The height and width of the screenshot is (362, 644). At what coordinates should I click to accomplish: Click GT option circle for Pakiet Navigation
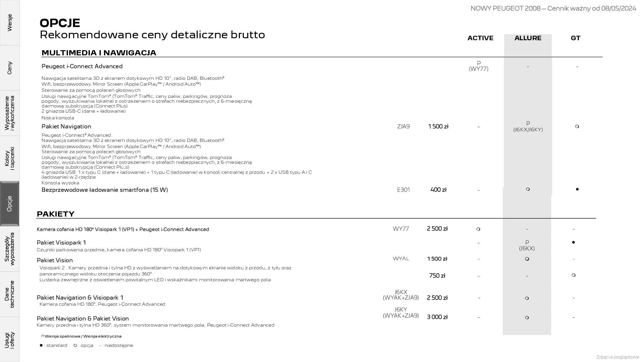coord(577,126)
